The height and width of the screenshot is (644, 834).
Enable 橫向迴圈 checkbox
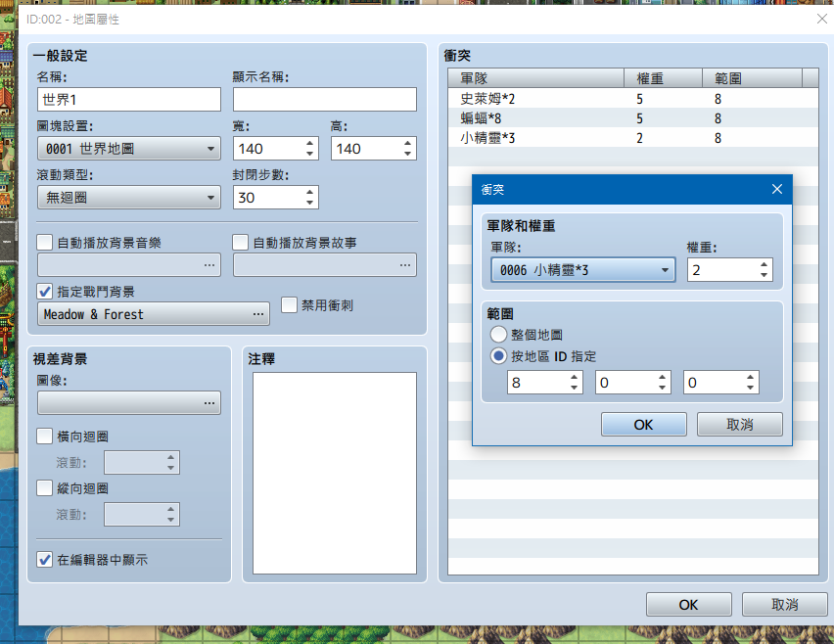click(45, 437)
